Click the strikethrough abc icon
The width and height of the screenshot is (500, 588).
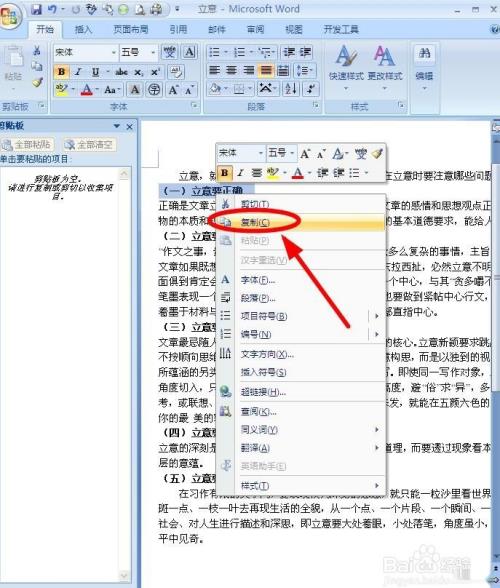(121, 72)
